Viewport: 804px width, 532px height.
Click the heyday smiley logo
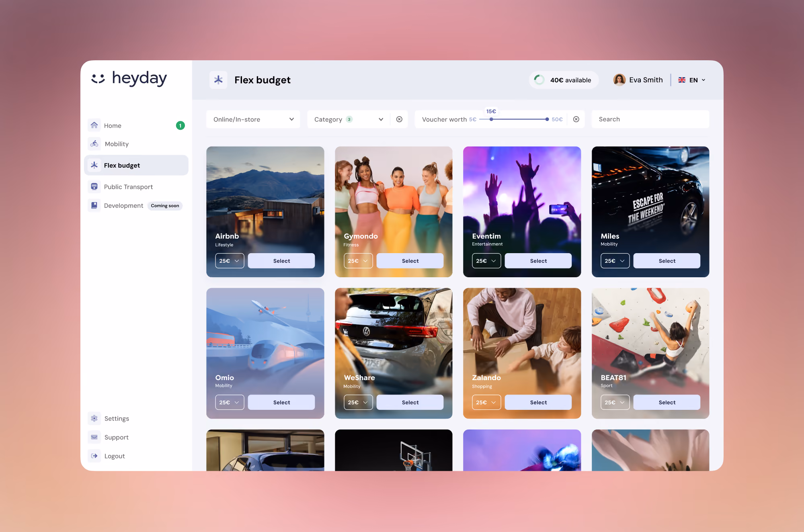(98, 78)
